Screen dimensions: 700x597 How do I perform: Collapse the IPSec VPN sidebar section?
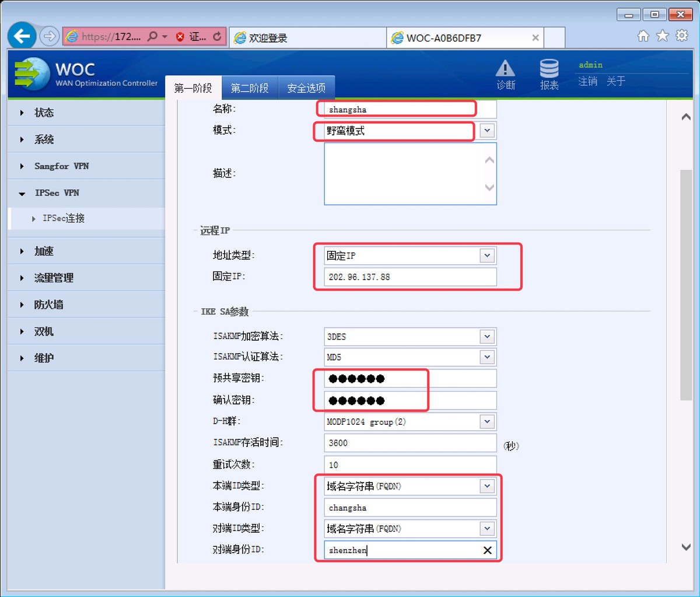pos(56,193)
